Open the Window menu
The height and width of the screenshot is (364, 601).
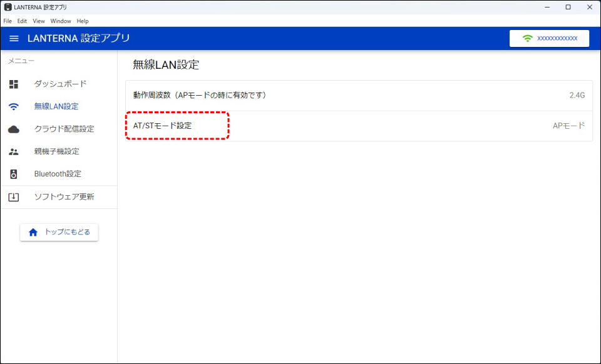click(61, 21)
